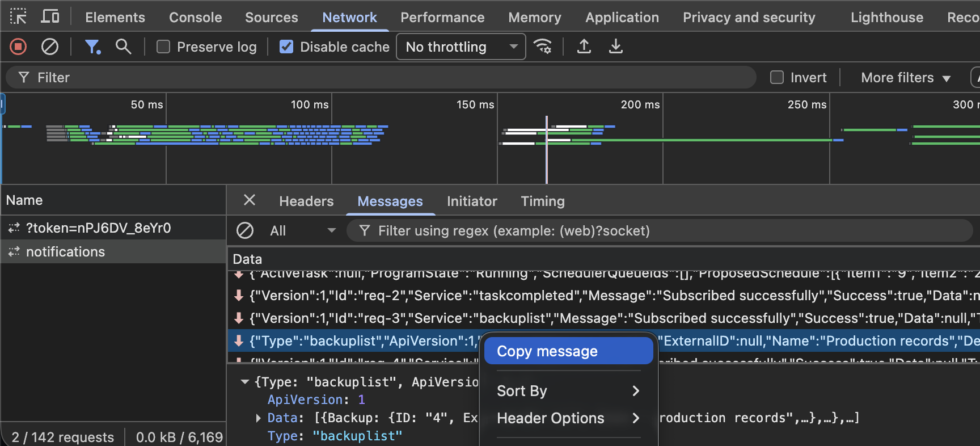This screenshot has width=980, height=446.
Task: Toggle the device toolbar icon
Action: [50, 17]
